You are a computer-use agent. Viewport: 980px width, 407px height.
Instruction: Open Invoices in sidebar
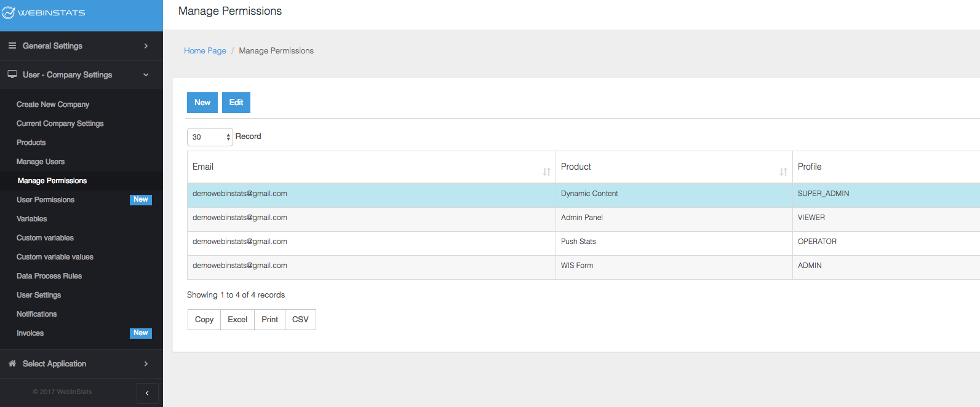[30, 333]
